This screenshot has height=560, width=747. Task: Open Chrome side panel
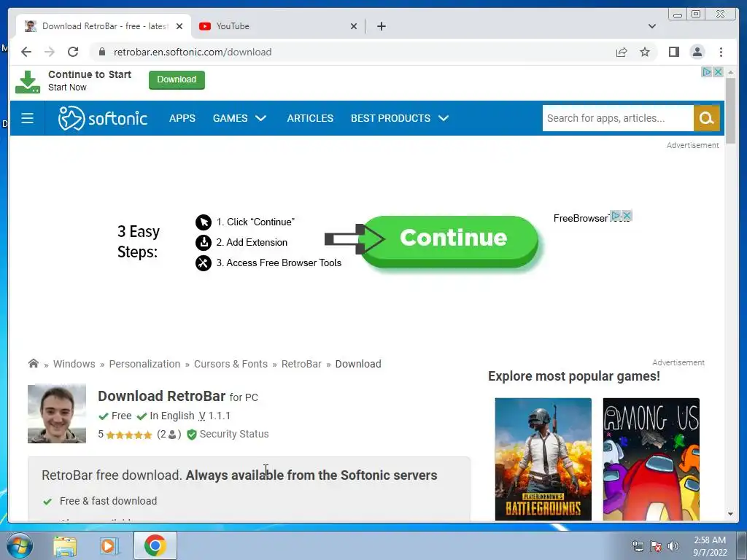(x=673, y=52)
